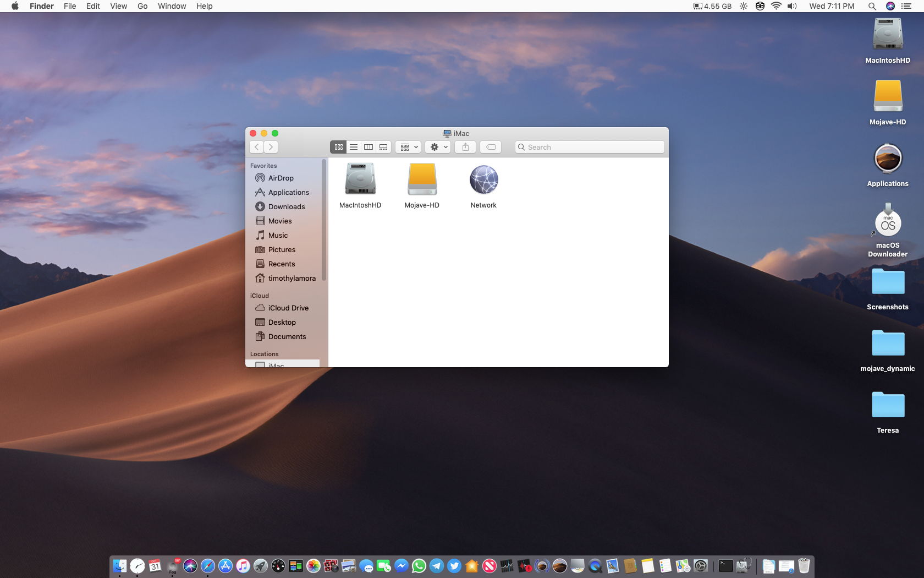Switch Finder to icon view
Image resolution: width=924 pixels, height=578 pixels.
338,147
